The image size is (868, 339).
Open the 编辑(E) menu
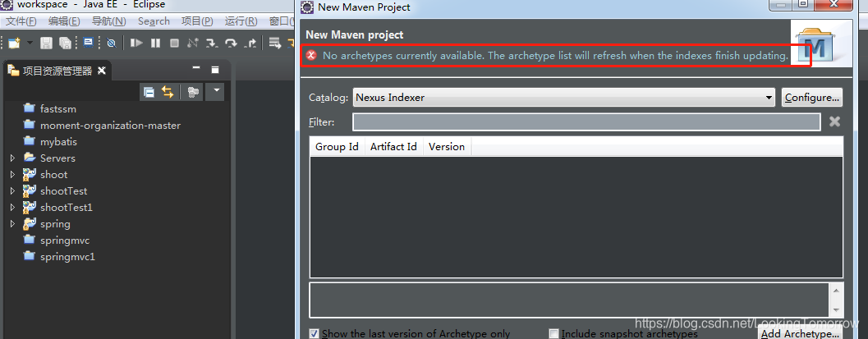64,21
